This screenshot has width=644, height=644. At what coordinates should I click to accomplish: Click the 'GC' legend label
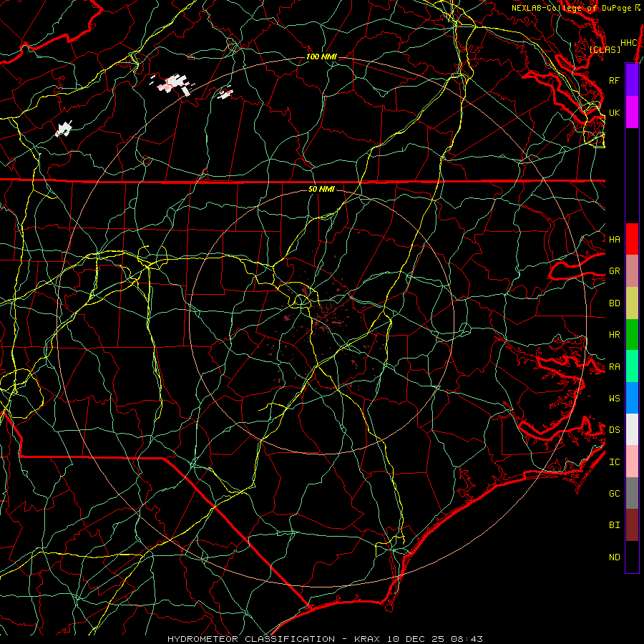point(614,493)
